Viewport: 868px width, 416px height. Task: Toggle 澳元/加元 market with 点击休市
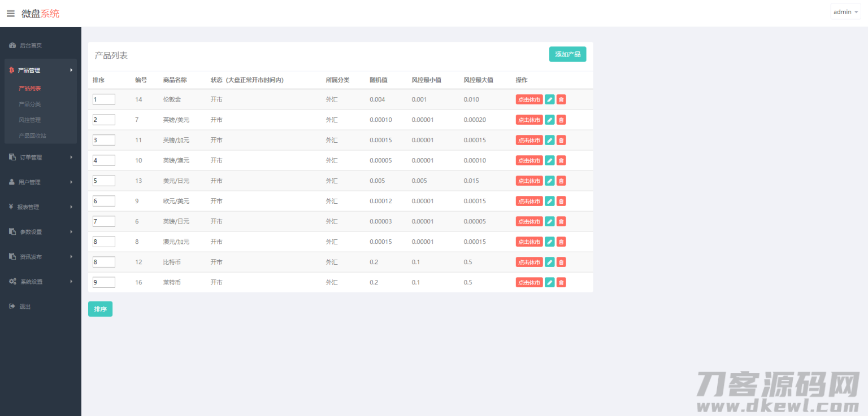click(529, 242)
